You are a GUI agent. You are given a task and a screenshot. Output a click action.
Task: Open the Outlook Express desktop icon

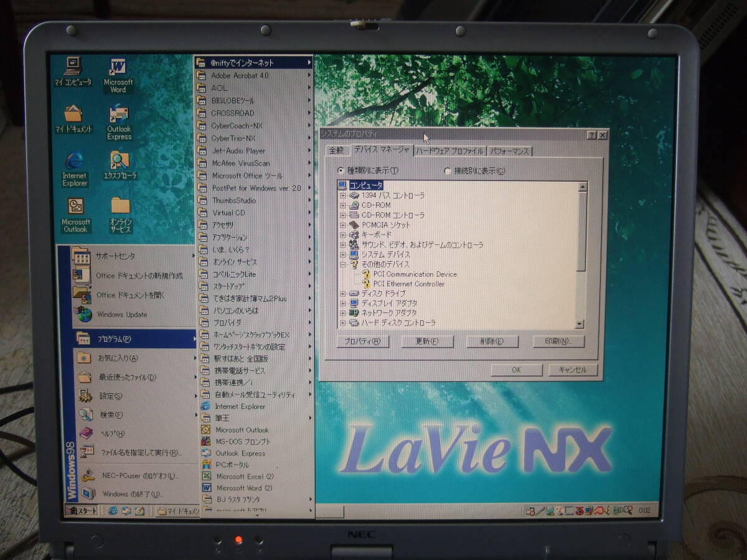coord(118,116)
